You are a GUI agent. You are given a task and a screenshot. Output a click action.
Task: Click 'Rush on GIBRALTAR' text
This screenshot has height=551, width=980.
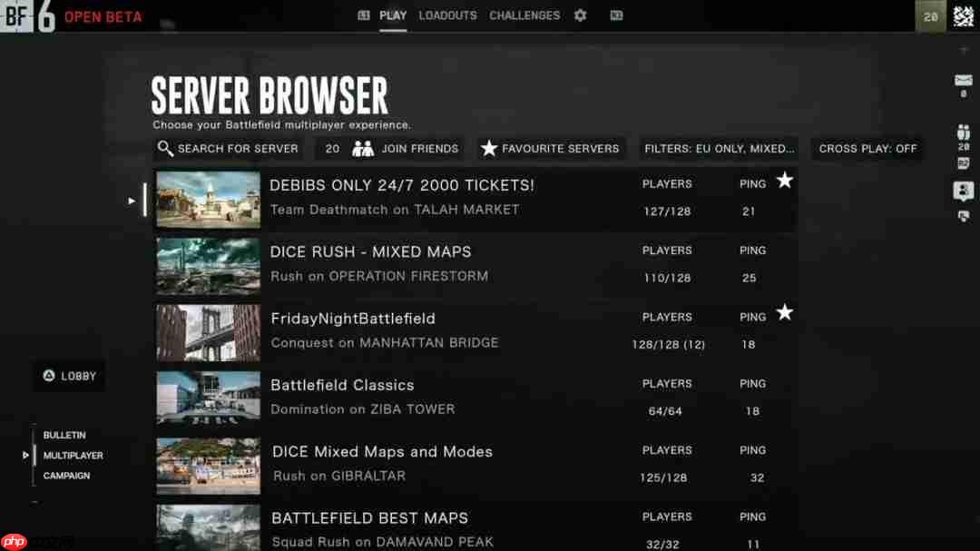(339, 476)
